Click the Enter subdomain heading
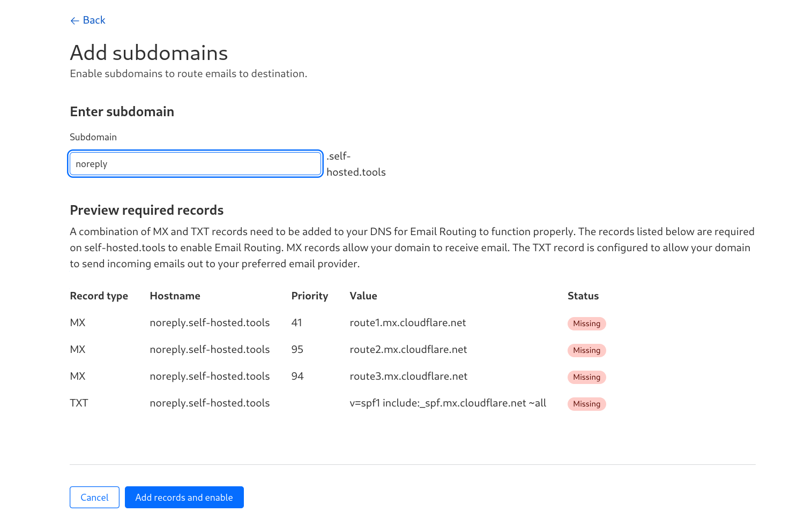 pyautogui.click(x=122, y=112)
